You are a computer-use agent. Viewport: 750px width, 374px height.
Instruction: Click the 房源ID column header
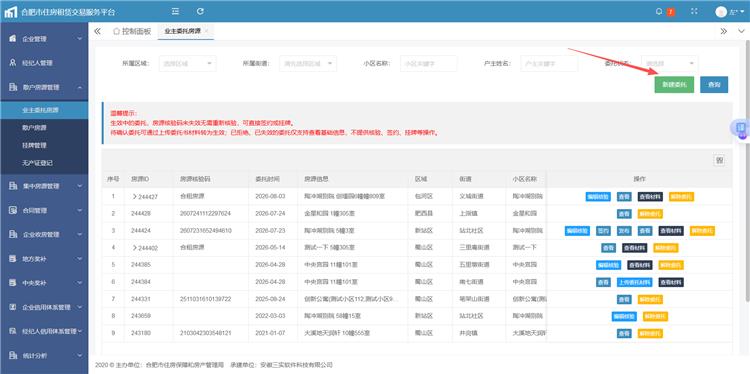pyautogui.click(x=140, y=179)
